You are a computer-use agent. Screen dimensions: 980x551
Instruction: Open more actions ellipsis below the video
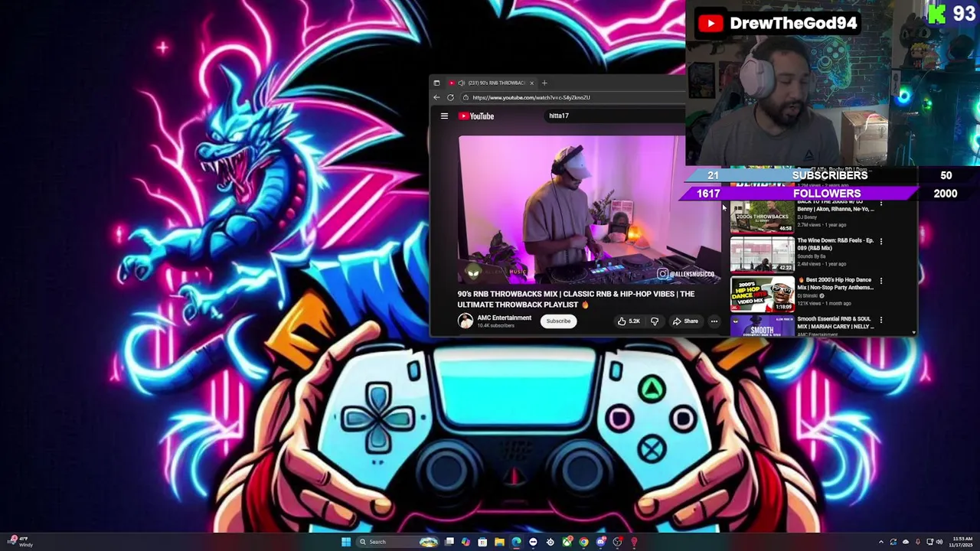[x=714, y=321]
